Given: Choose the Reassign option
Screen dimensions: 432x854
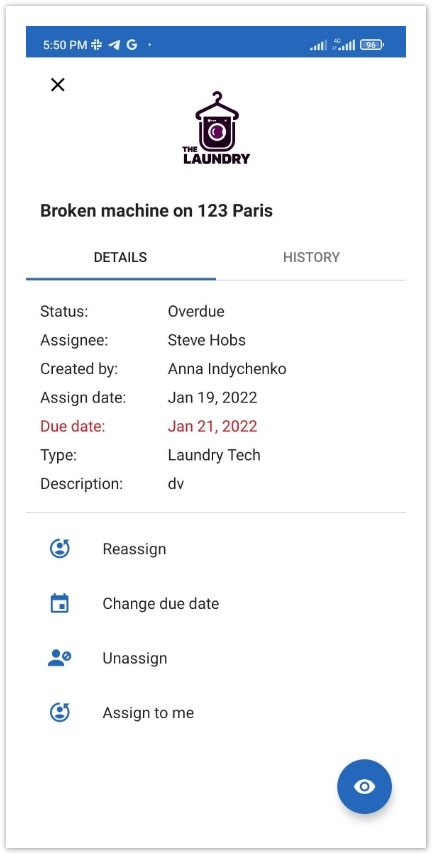Looking at the screenshot, I should [134, 549].
